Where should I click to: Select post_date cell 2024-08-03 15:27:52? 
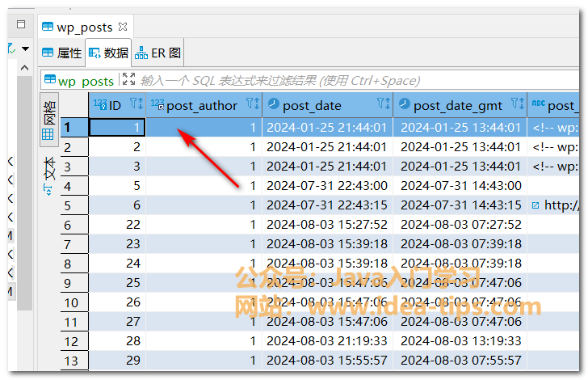tap(327, 225)
